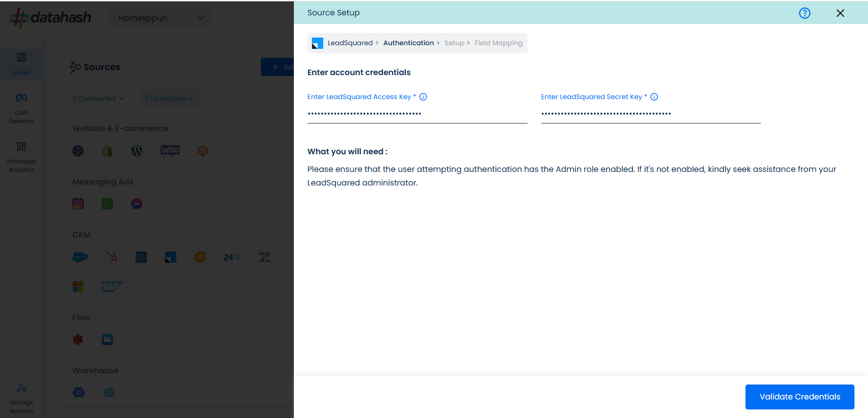Select the Instagram messaging source icon

click(x=78, y=204)
